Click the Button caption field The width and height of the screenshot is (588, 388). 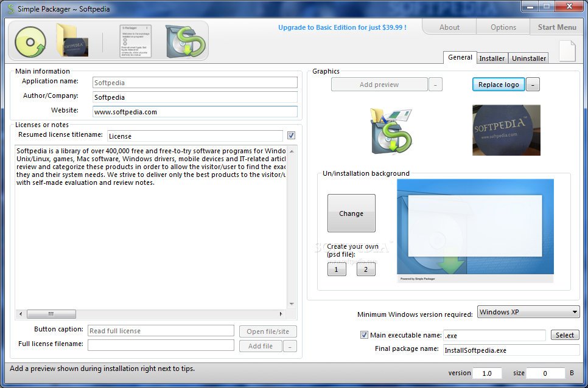tap(161, 331)
